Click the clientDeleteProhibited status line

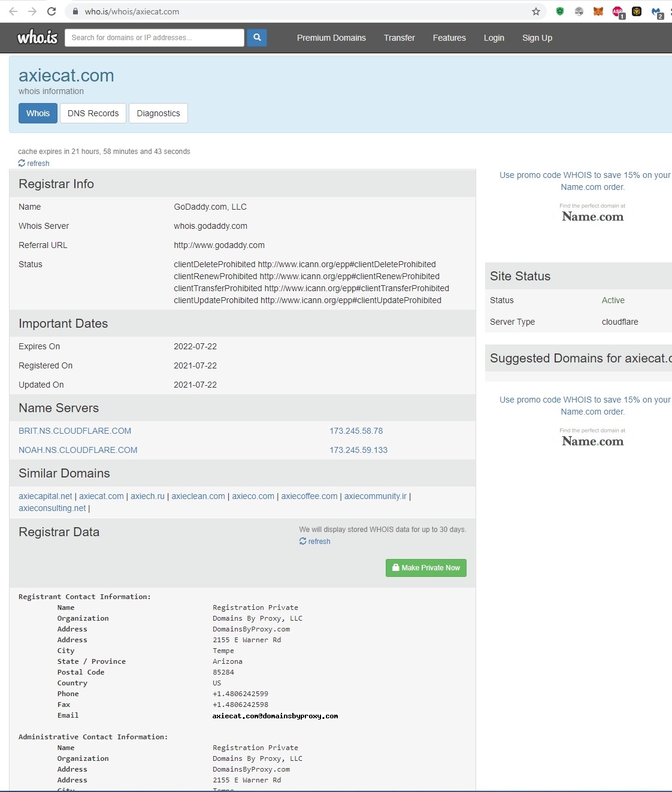tap(305, 264)
